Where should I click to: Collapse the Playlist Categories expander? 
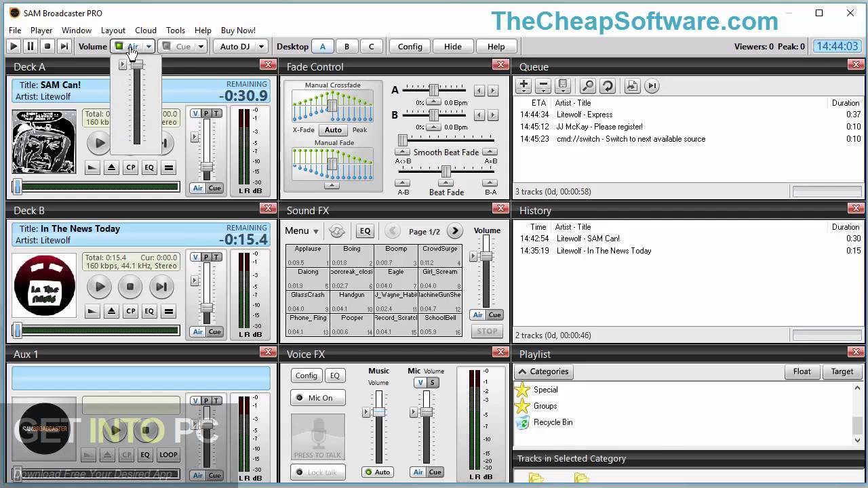tap(542, 371)
